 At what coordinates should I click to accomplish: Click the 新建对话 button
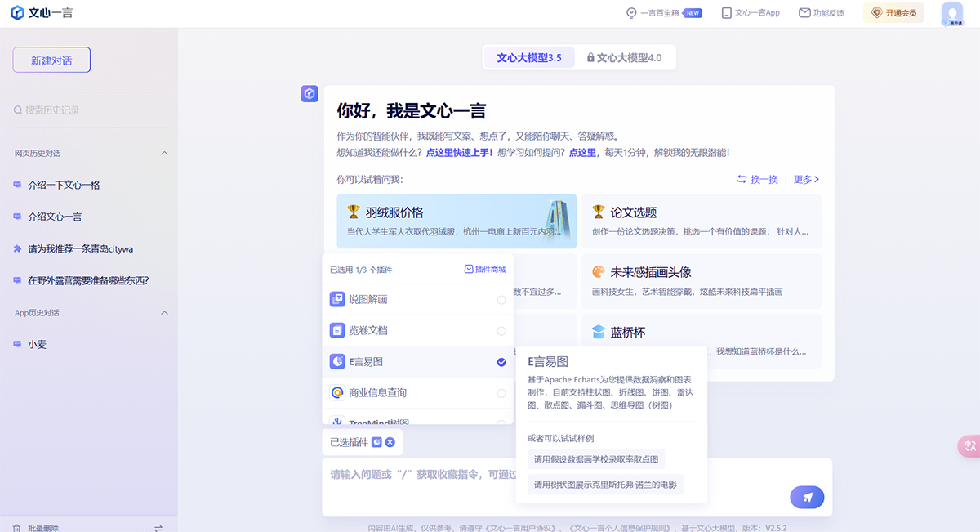tap(51, 59)
